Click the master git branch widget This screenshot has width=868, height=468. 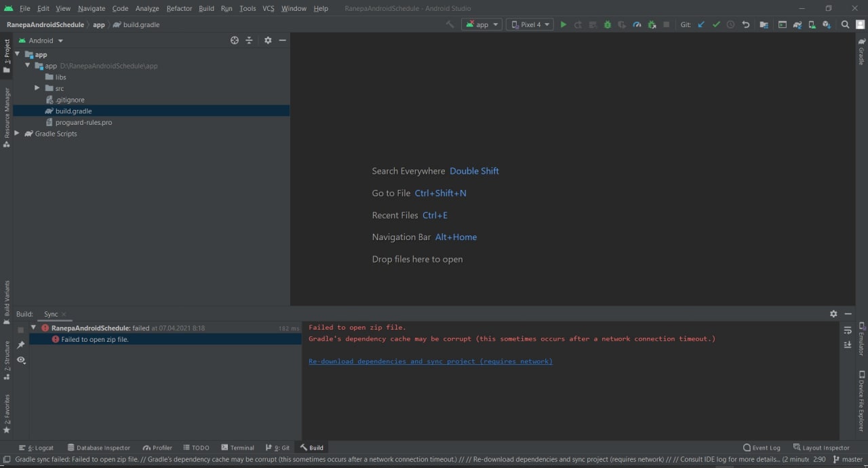[848, 459]
